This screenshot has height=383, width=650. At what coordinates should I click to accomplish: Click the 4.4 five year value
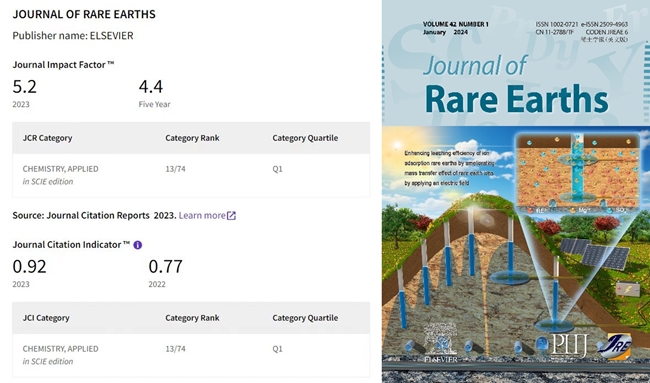[150, 87]
